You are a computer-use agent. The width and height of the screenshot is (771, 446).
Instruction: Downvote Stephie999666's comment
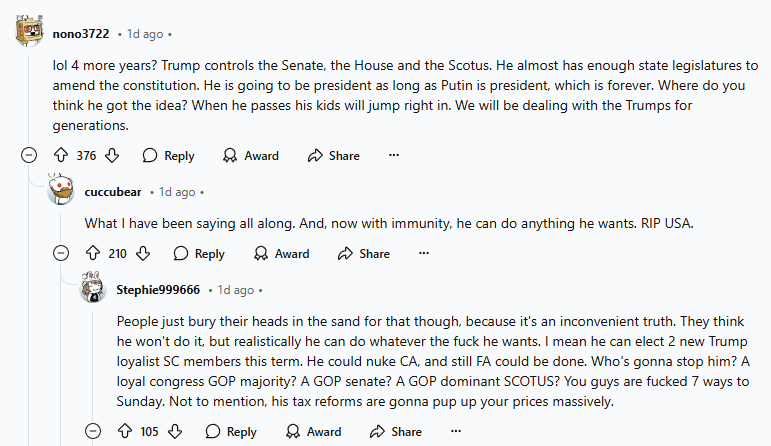coord(175,432)
